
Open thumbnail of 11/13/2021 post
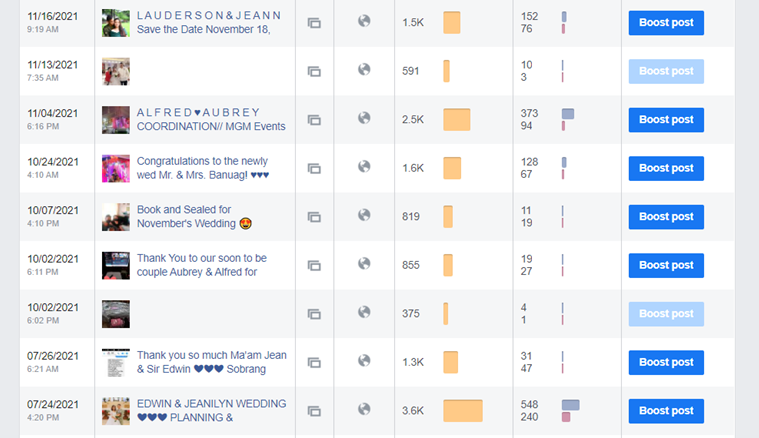pyautogui.click(x=116, y=72)
